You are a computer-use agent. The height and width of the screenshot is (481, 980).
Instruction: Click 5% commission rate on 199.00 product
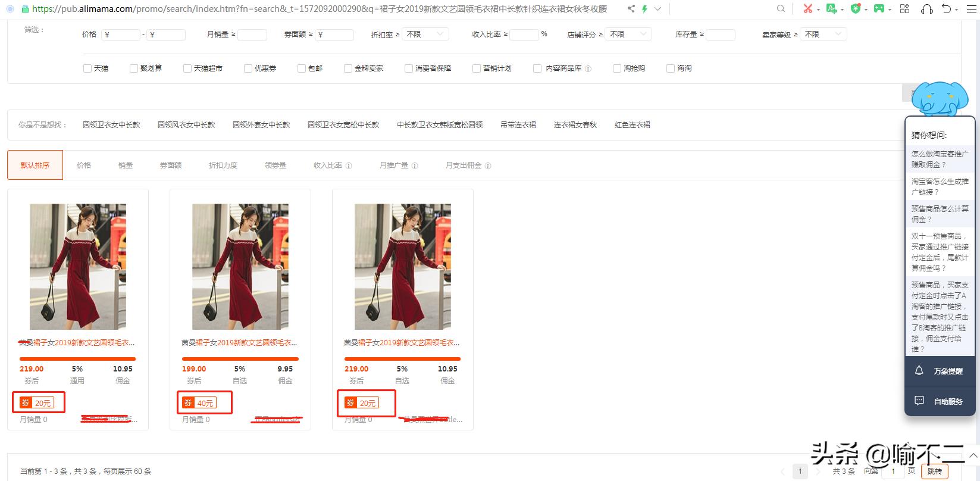click(x=240, y=369)
